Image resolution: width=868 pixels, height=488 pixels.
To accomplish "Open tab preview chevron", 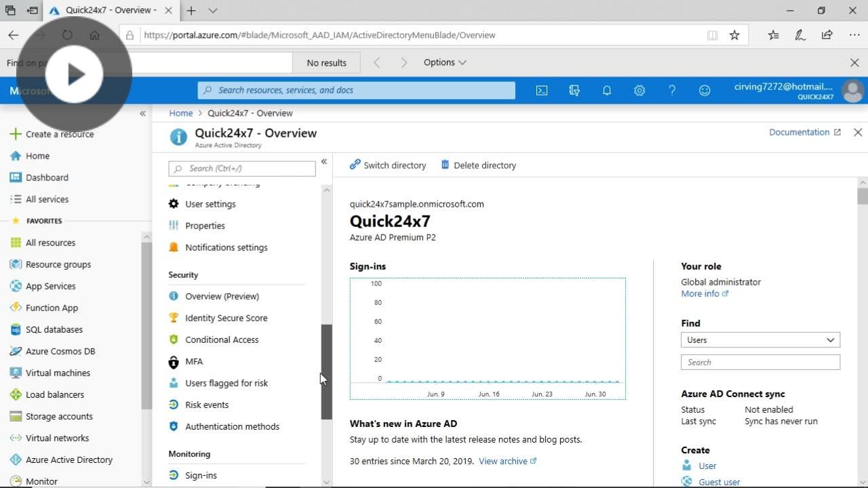I will [x=213, y=11].
